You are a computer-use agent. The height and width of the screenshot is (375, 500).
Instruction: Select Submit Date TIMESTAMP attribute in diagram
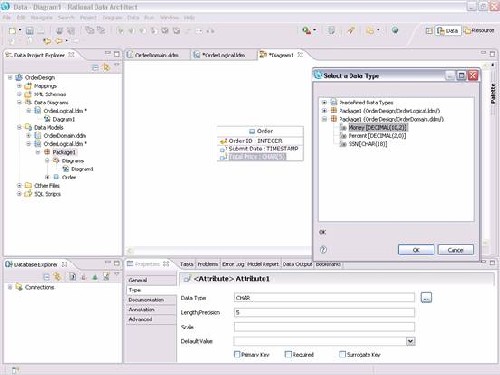tap(263, 149)
